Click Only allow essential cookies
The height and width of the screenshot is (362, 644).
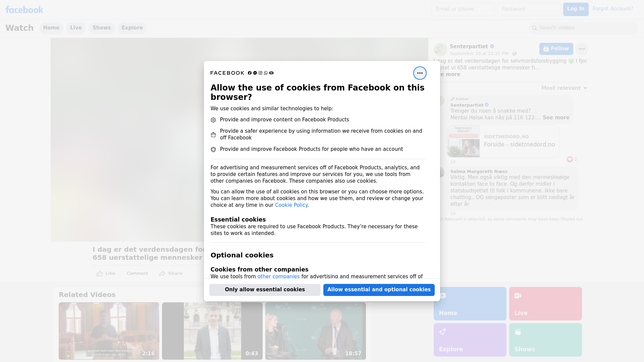pyautogui.click(x=265, y=290)
